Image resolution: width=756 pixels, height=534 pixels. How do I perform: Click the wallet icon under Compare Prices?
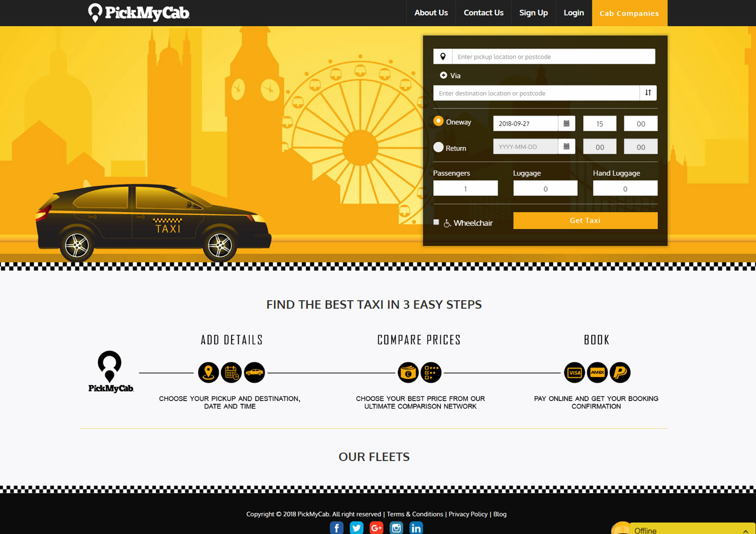tap(408, 373)
